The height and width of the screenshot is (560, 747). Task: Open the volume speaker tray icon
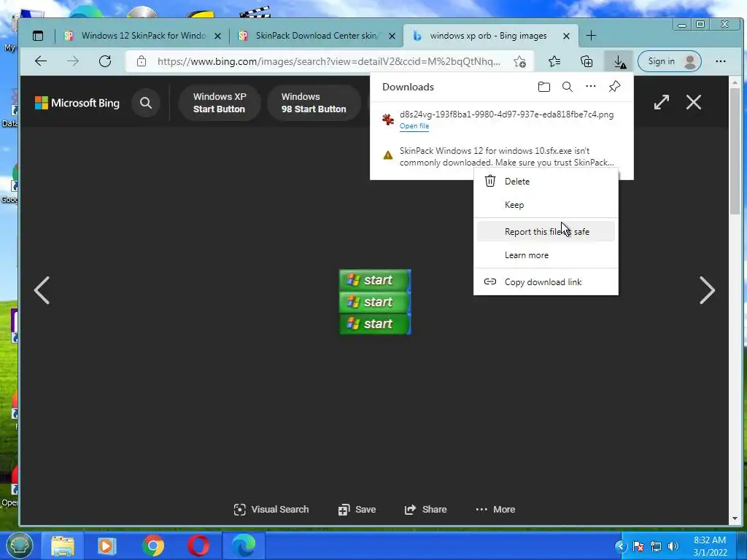pos(673,546)
